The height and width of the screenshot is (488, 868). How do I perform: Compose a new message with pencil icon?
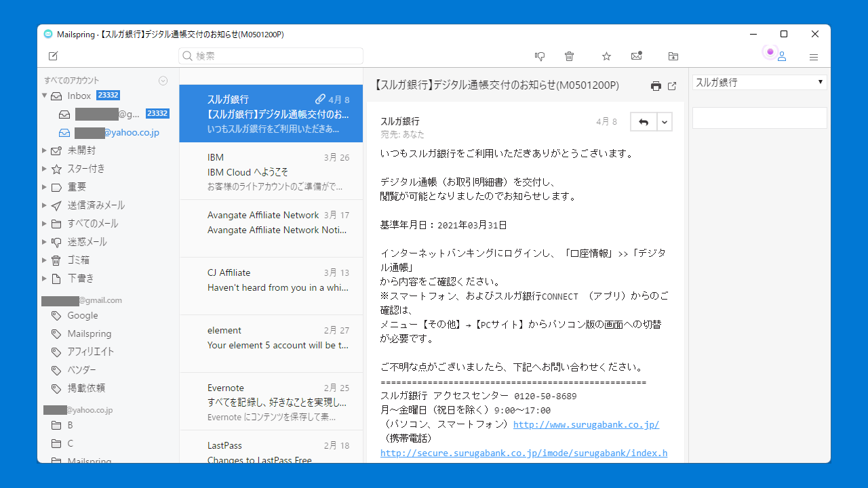(x=53, y=56)
